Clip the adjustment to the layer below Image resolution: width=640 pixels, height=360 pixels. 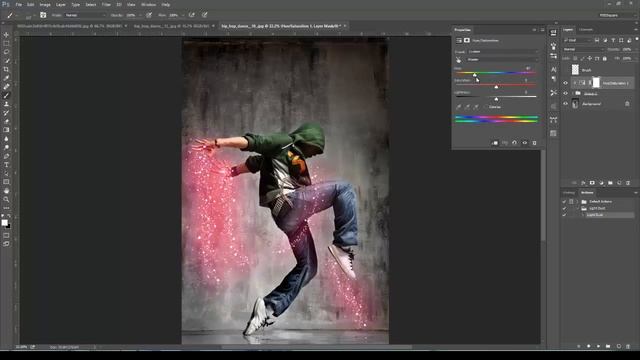tap(495, 143)
